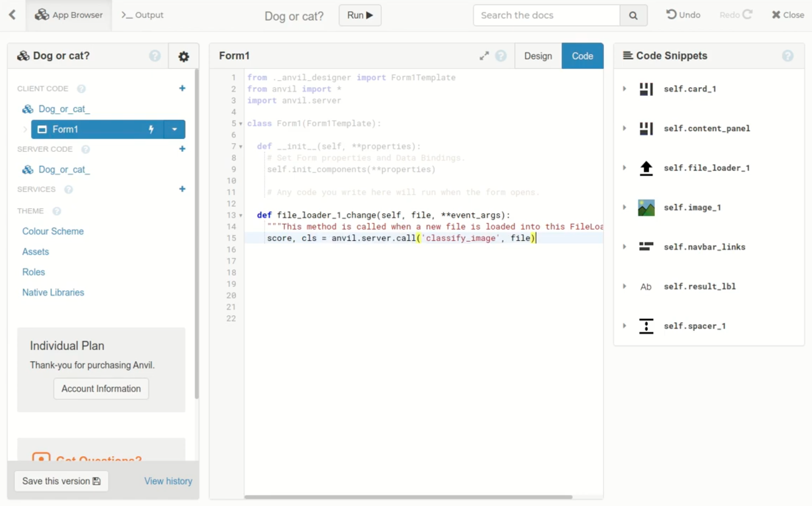Open the Output panel
Screen dimensions: 812x506
pyautogui.click(x=142, y=15)
